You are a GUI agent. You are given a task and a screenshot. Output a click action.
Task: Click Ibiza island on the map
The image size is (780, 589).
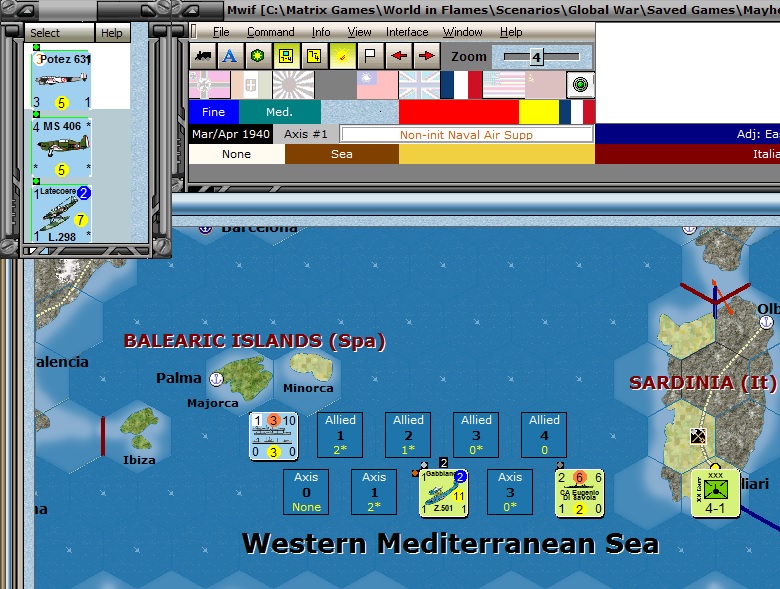139,428
